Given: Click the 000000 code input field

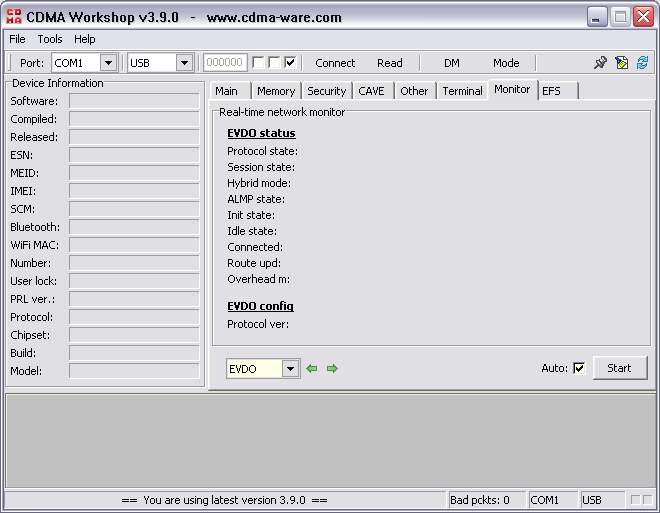Looking at the screenshot, I should click(225, 63).
